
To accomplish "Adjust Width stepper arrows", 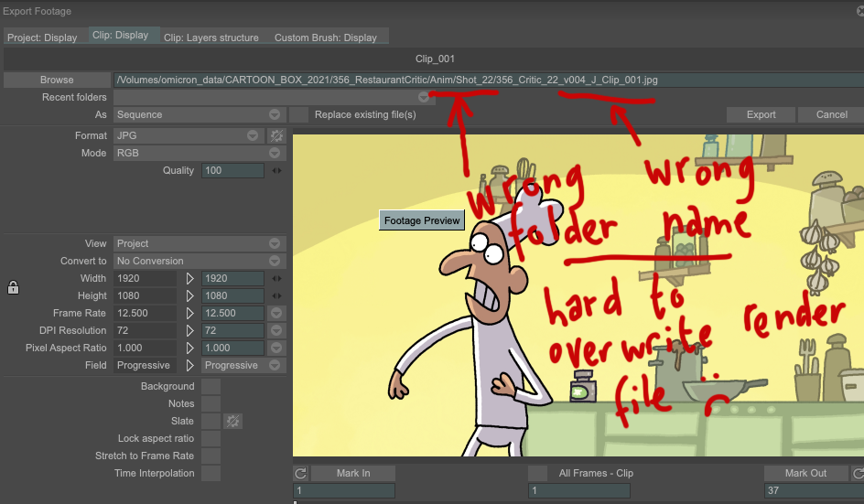I will 276,279.
